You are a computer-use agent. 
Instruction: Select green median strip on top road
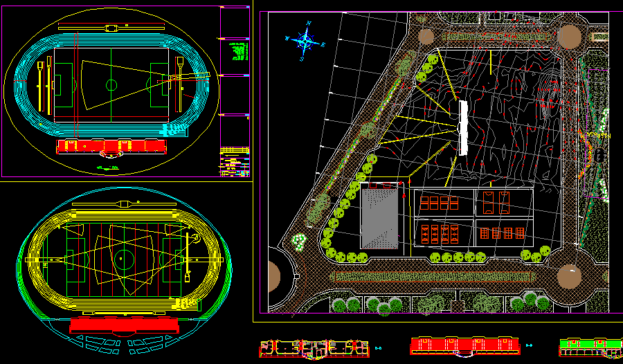pyautogui.click(x=498, y=37)
